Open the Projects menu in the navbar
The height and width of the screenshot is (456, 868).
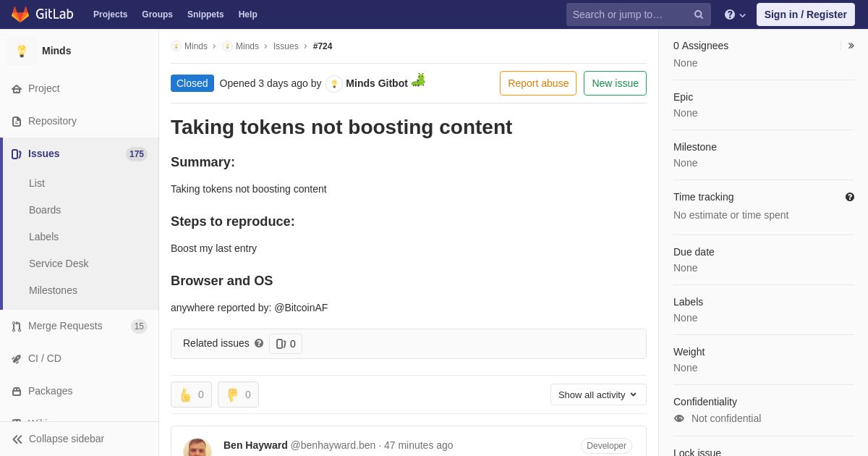[110, 14]
